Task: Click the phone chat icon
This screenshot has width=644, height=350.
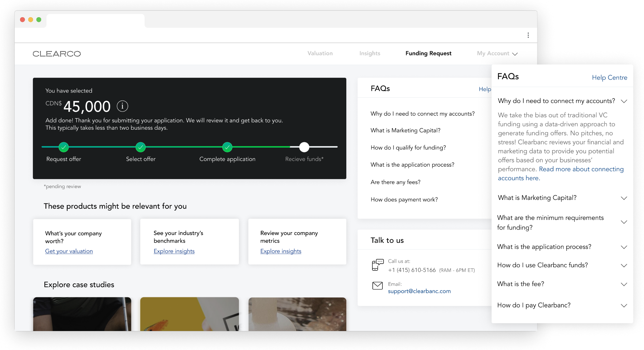Action: click(377, 265)
